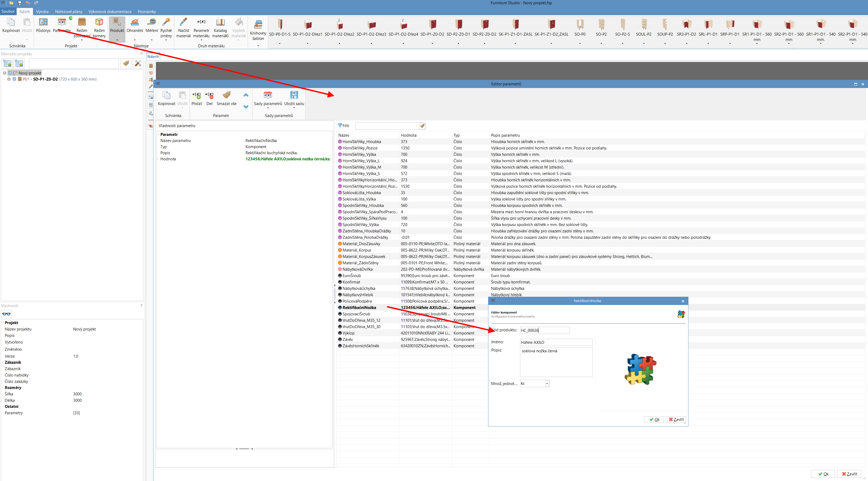This screenshot has height=481, width=868.
Task: Confirm with Ok in the RektifikačníNožka dialog
Action: (654, 419)
